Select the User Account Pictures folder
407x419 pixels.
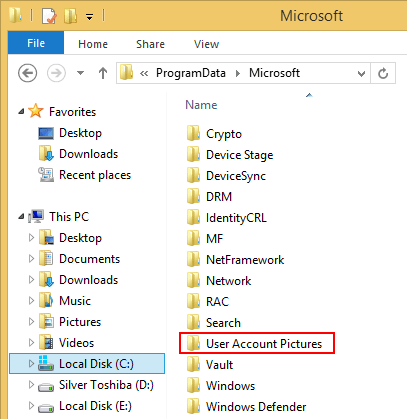click(x=257, y=344)
